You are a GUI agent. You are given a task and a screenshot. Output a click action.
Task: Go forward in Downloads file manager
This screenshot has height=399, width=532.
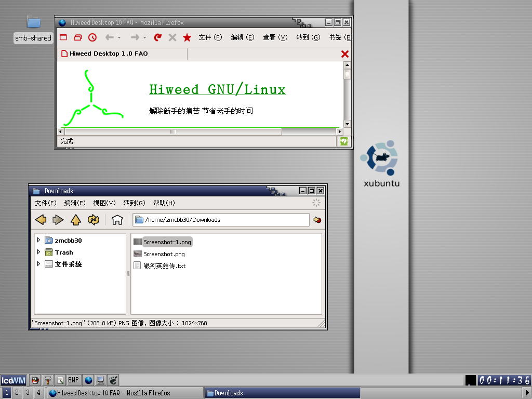[58, 220]
